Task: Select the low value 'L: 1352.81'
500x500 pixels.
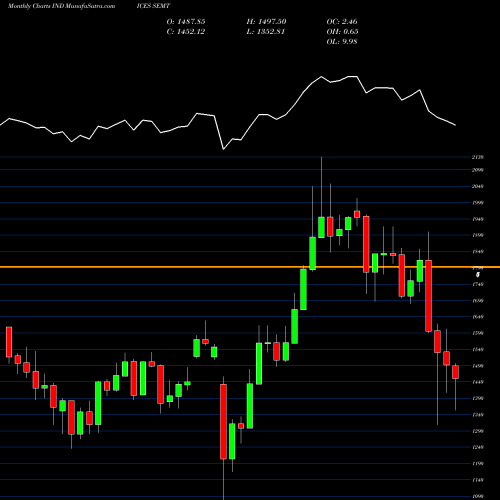Action: tap(266, 32)
